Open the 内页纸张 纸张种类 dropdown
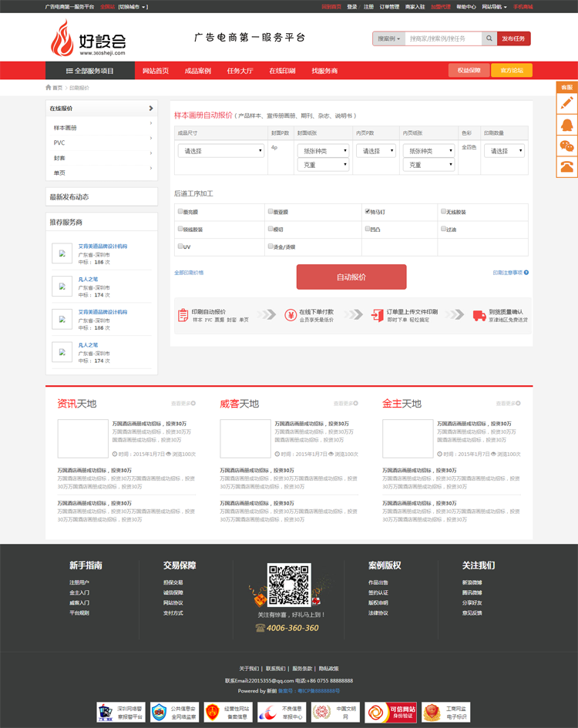Viewport: 578px width, 728px height. click(428, 151)
